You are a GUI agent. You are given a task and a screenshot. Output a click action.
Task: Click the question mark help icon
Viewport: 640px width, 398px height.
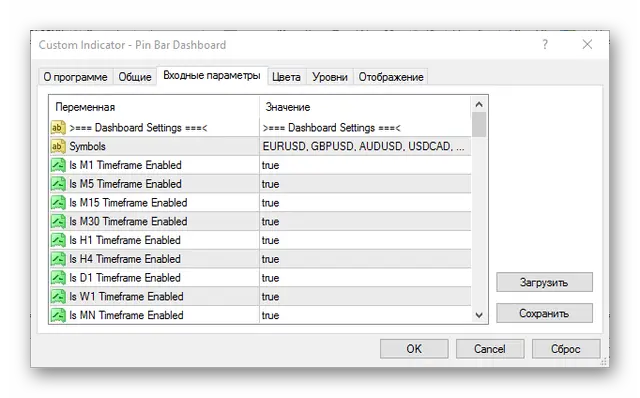pyautogui.click(x=545, y=44)
